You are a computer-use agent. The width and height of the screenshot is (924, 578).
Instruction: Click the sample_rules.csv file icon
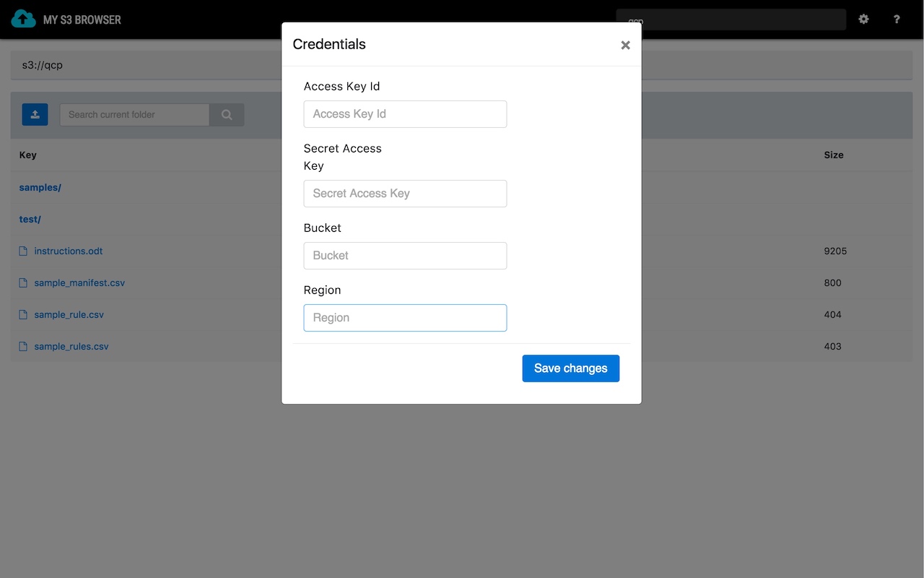coord(24,347)
